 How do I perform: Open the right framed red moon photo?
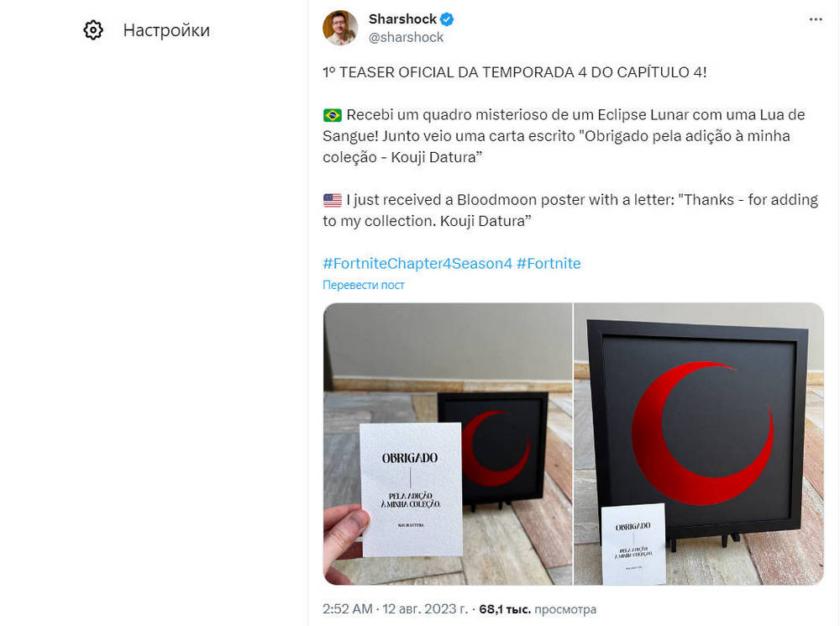[699, 444]
